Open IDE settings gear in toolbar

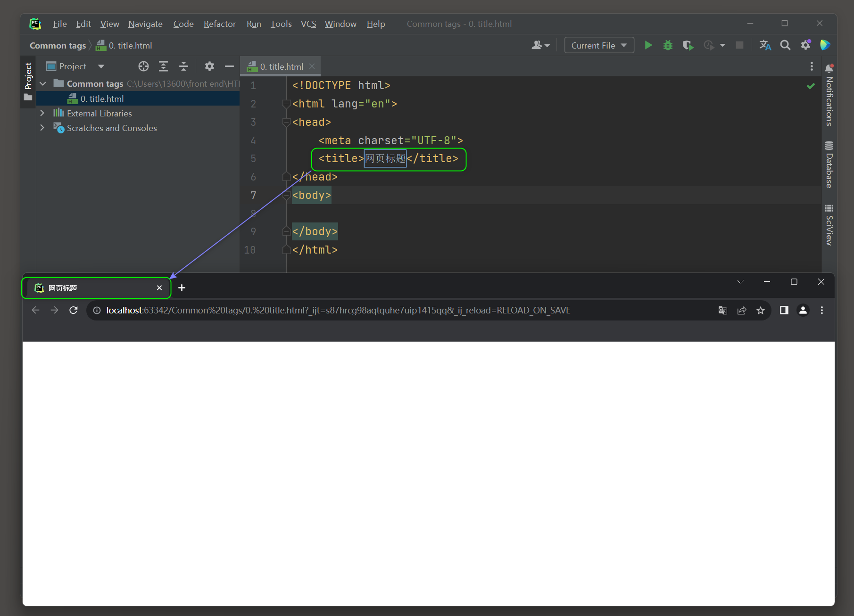[x=805, y=45]
